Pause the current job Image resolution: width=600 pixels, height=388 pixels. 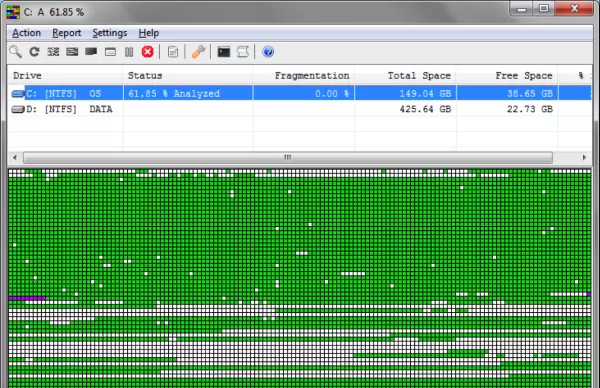[129, 52]
